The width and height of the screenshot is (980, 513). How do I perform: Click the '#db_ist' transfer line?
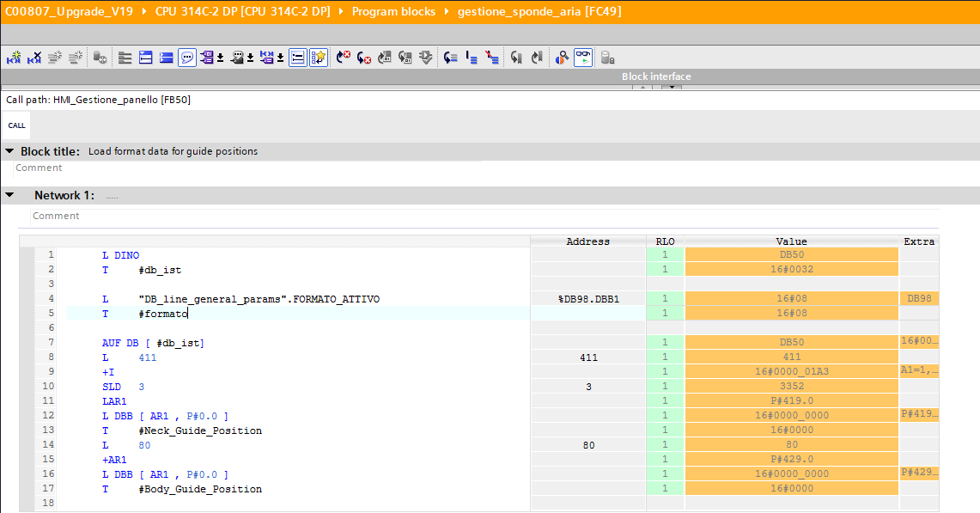tap(142, 270)
